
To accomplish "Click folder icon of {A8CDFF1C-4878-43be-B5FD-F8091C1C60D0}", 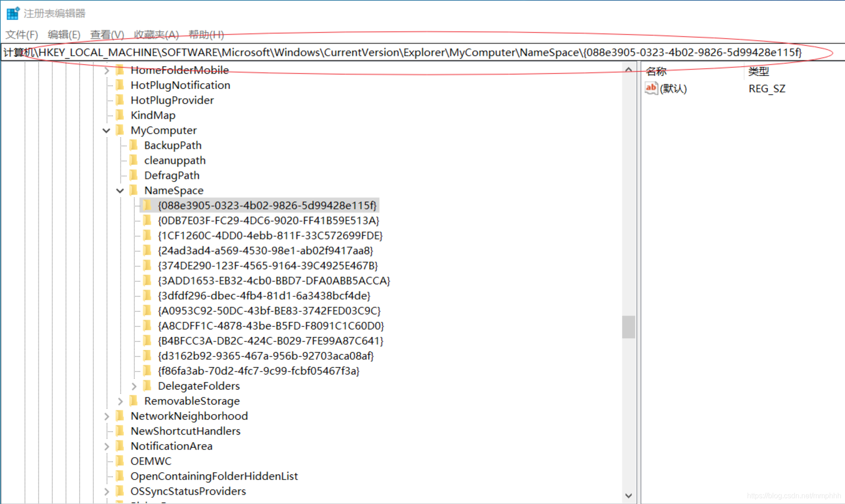I will pyautogui.click(x=147, y=325).
